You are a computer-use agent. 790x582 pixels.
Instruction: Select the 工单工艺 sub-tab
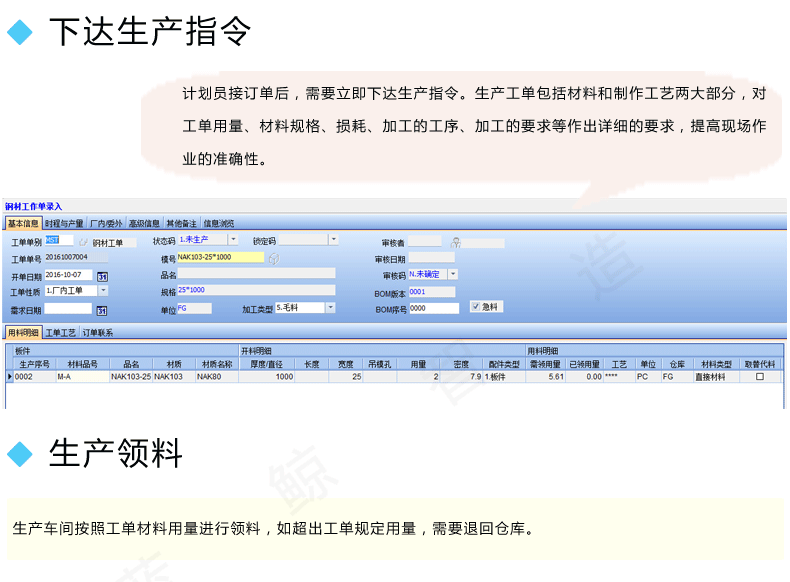coord(60,333)
